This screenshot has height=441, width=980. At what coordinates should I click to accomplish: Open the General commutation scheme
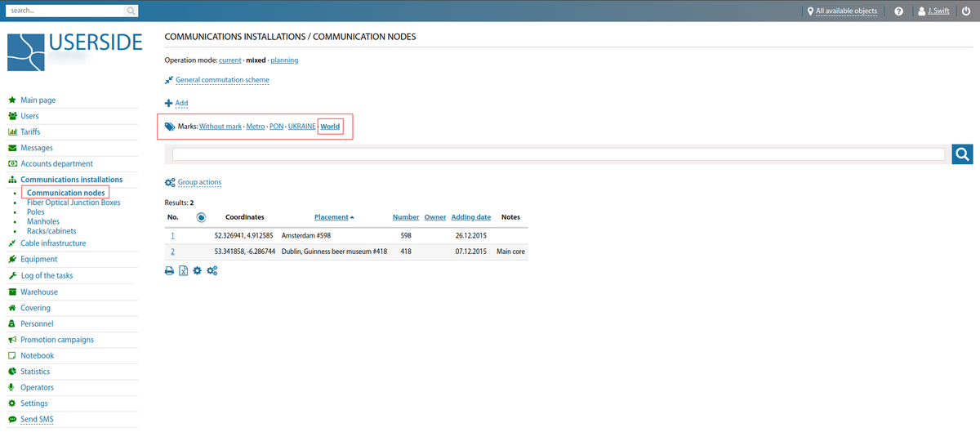[222, 80]
